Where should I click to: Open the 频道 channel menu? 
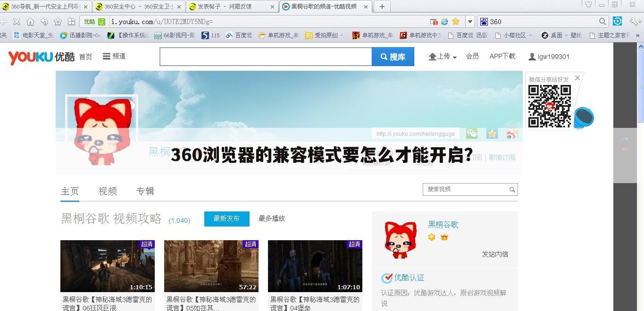114,56
